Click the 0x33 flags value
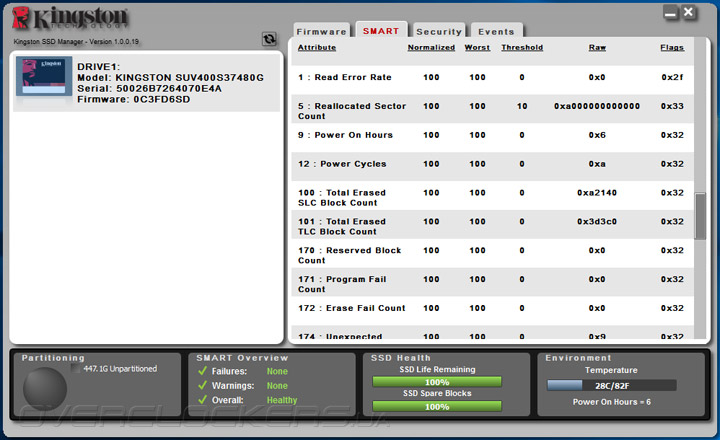This screenshot has width=720, height=440. [672, 106]
